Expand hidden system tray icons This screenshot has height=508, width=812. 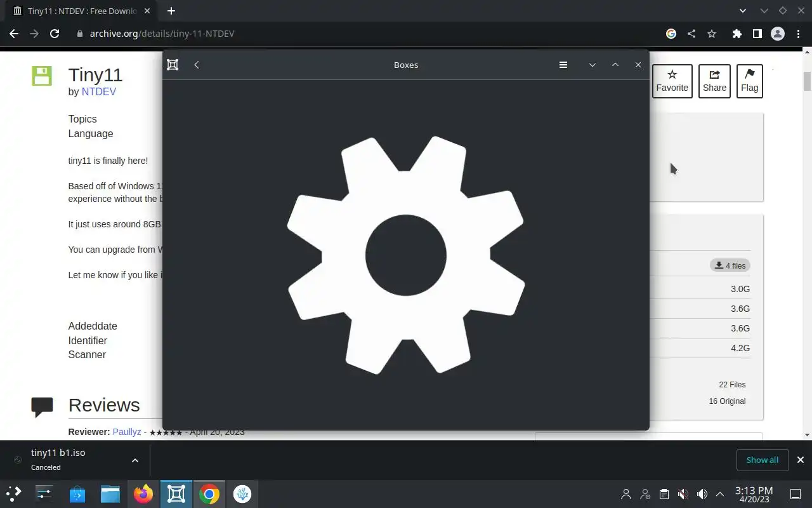[x=720, y=493]
